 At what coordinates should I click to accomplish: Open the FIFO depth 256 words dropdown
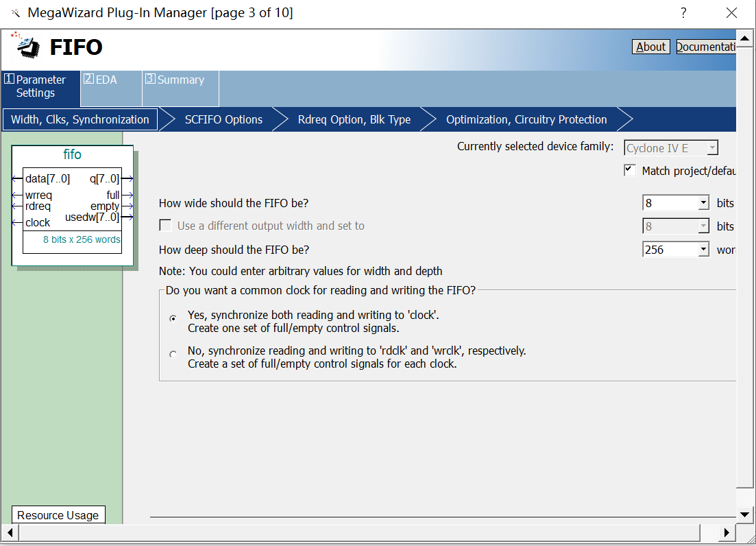(703, 250)
